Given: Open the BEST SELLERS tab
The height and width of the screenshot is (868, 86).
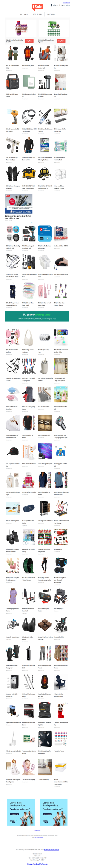Looking at the screenshot, I should [x=37, y=14].
